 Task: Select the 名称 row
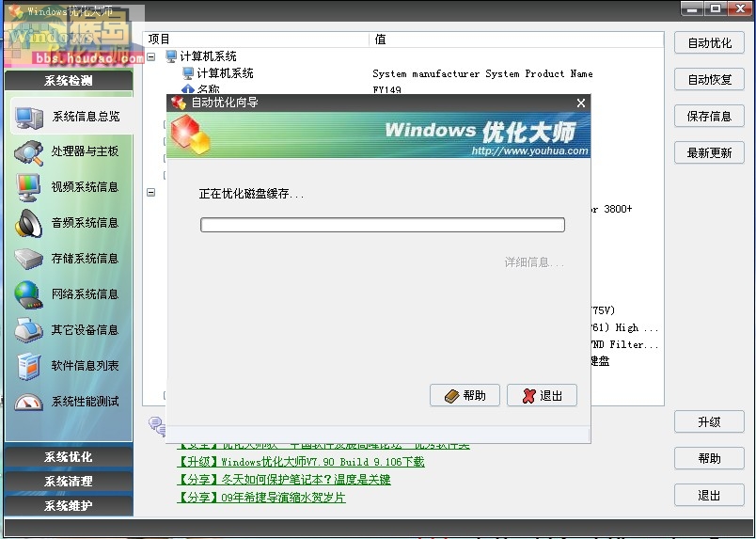(x=208, y=89)
